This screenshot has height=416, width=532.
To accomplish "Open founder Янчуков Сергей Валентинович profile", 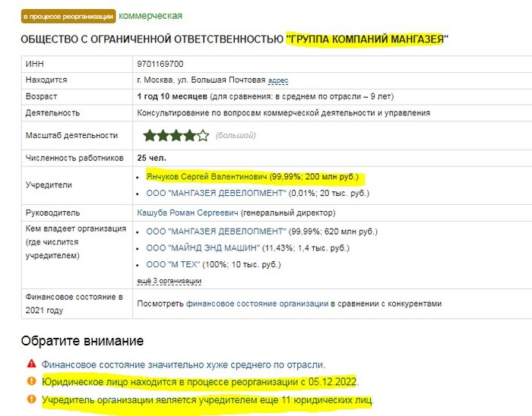I will pos(206,176).
